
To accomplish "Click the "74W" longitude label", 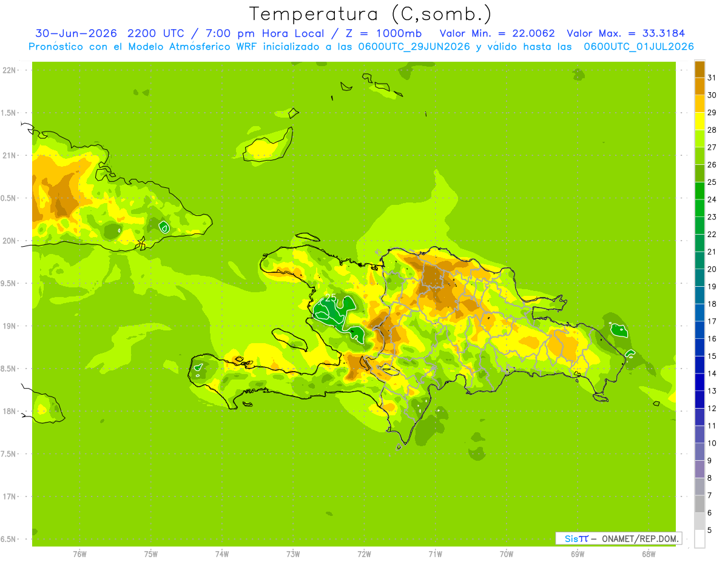I will click(222, 554).
